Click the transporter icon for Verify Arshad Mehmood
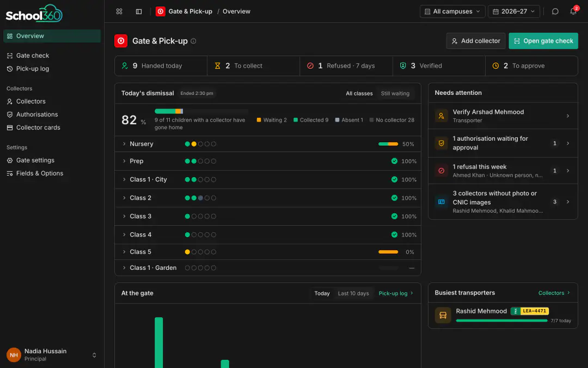 pos(442,116)
